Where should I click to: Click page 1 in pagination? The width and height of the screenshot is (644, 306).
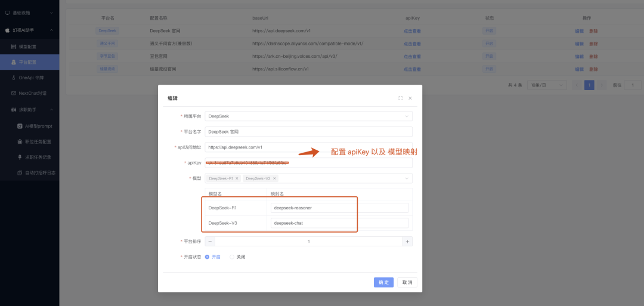[589, 85]
